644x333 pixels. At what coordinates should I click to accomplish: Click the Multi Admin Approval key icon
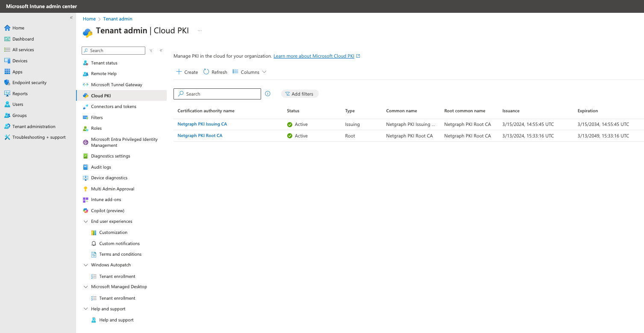click(86, 189)
